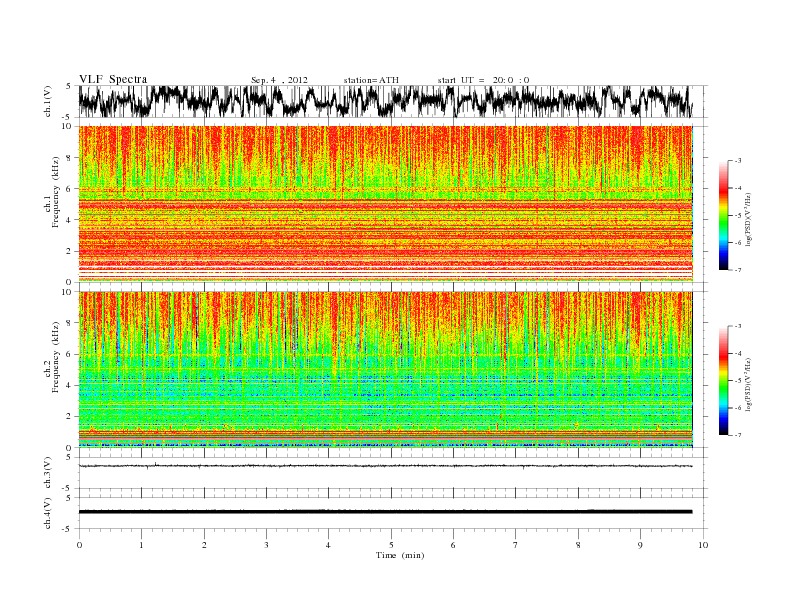Viewport: 792px width, 612px height.
Task: Click the "VLF Spectra" title text
Action: [113, 79]
